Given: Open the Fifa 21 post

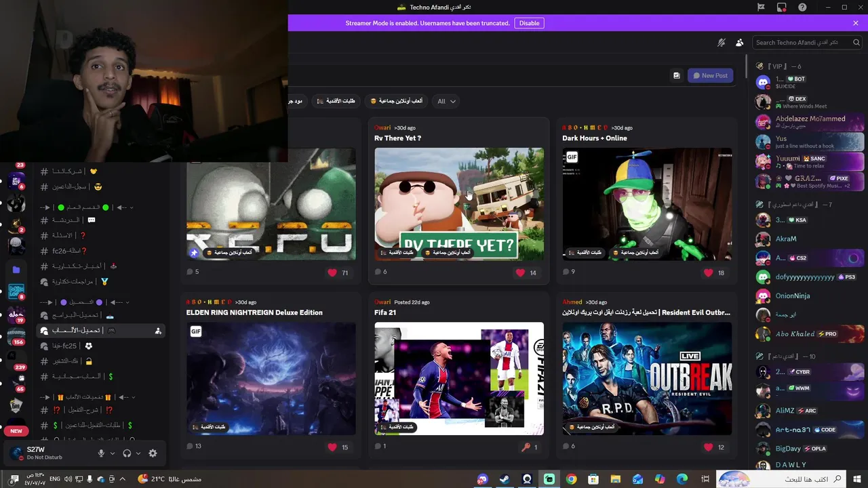Looking at the screenshot, I should click(384, 312).
